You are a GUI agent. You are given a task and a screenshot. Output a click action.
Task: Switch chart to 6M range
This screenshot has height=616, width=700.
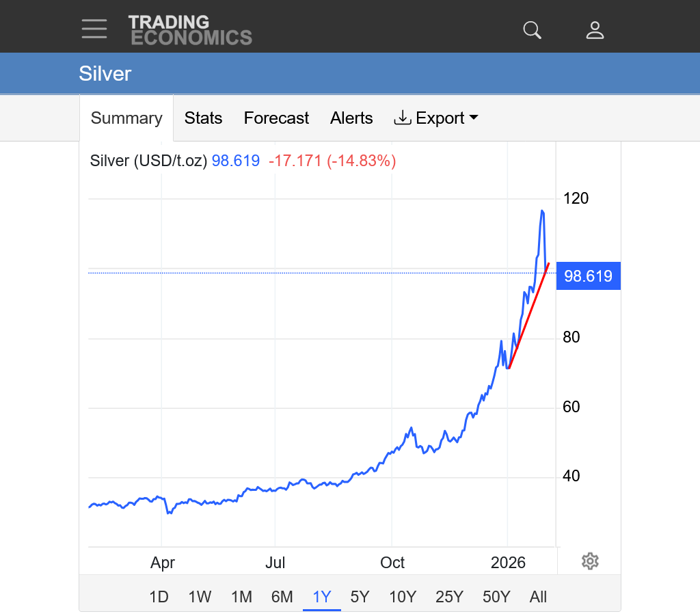tap(282, 597)
